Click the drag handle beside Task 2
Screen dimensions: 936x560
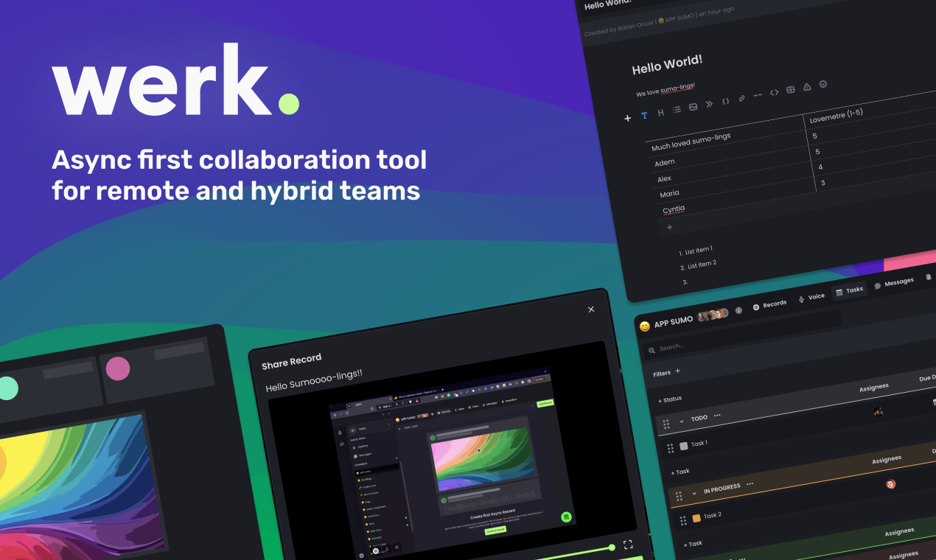coord(683,520)
